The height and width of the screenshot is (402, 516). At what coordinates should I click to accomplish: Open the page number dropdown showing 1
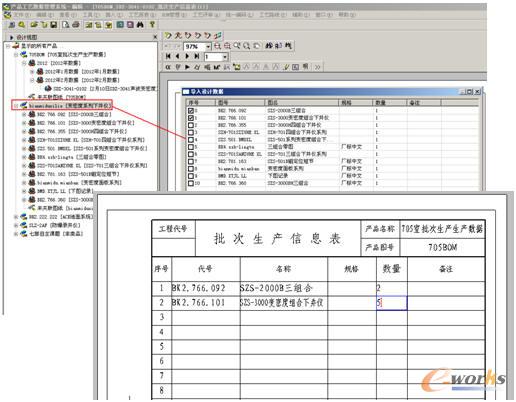225,57
